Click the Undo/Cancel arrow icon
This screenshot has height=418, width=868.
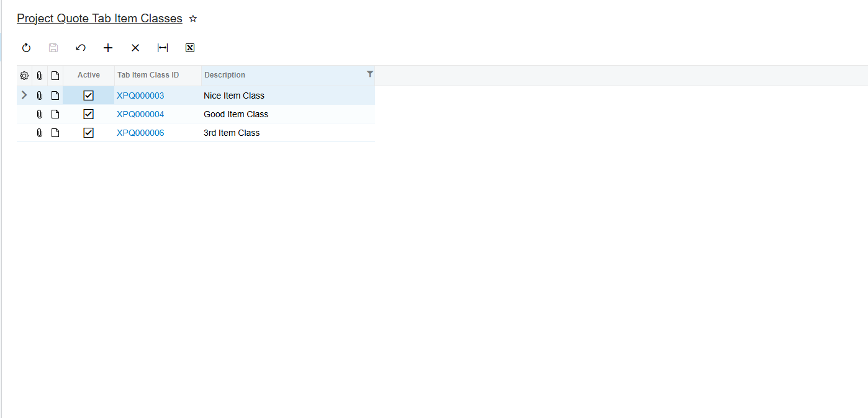point(81,48)
